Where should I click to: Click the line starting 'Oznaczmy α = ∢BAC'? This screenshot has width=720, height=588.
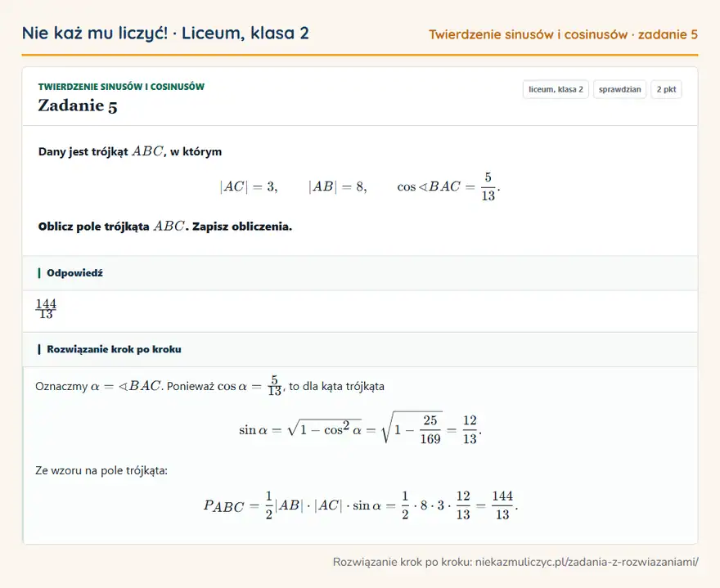point(209,386)
